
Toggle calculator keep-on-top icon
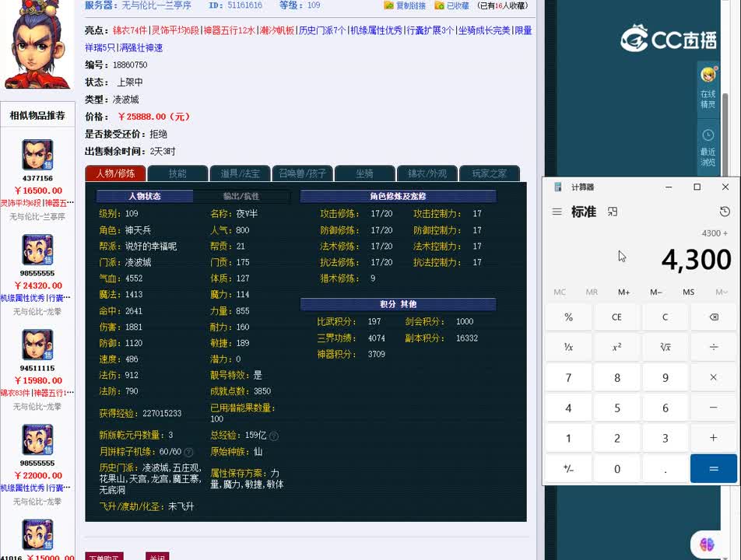click(x=613, y=212)
